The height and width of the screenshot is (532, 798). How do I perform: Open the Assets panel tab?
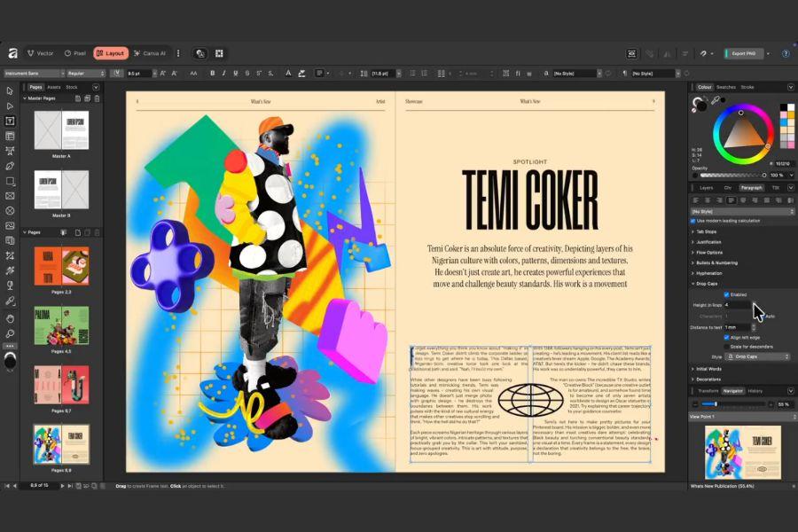(53, 87)
